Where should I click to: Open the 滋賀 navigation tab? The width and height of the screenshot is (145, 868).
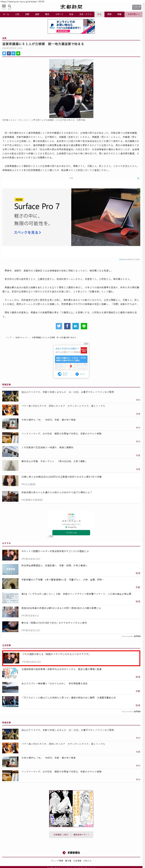37,14
